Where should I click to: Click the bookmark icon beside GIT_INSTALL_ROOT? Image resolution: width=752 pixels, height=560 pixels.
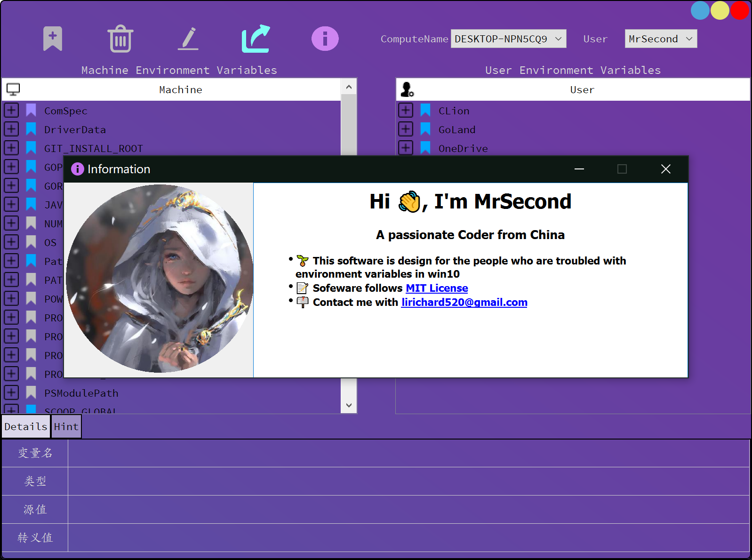coord(31,148)
